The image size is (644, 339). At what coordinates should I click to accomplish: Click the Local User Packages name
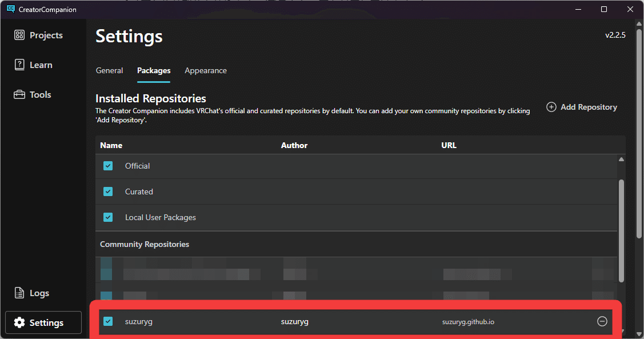coord(161,217)
